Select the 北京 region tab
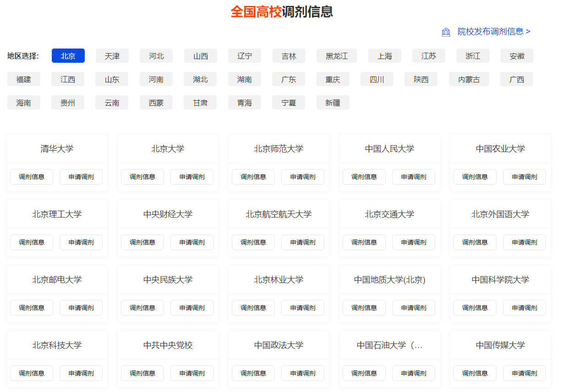 [68, 56]
